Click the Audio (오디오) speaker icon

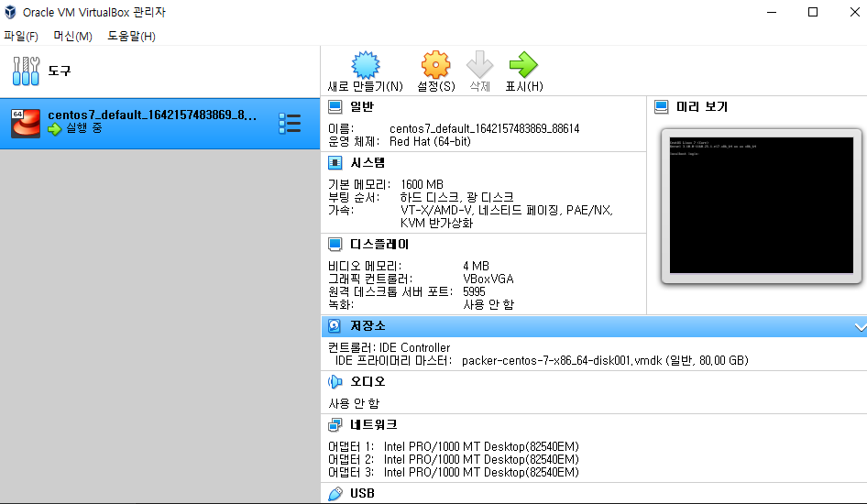point(335,381)
